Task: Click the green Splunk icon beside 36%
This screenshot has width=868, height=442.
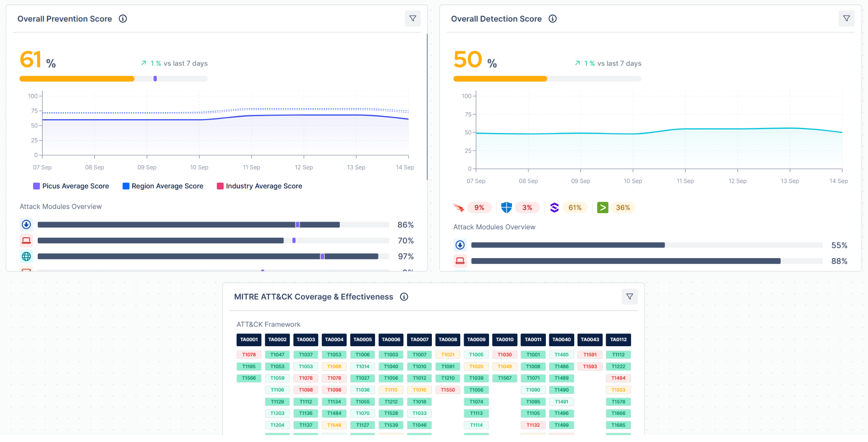Action: point(603,208)
